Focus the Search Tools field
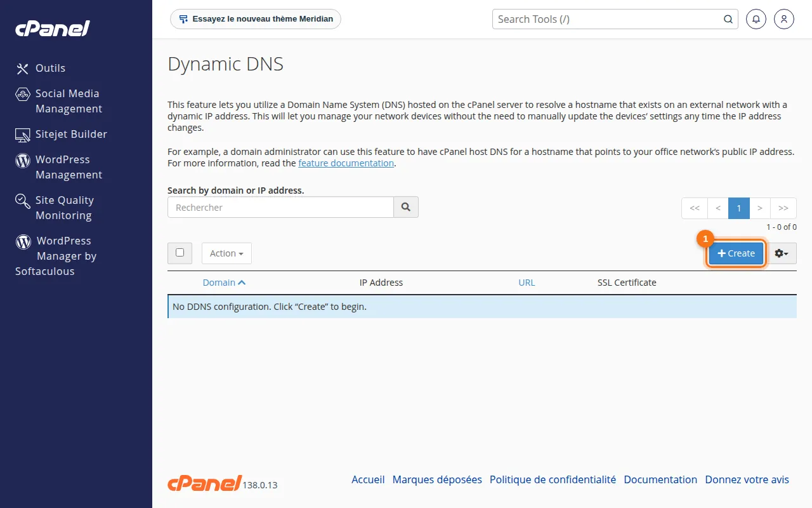Screen dimensions: 812x508 click(607, 19)
